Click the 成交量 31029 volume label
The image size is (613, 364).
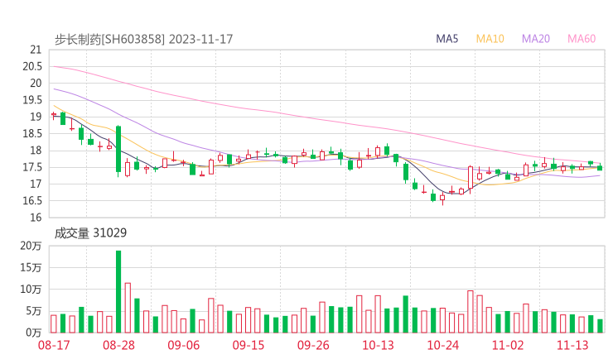(90, 233)
